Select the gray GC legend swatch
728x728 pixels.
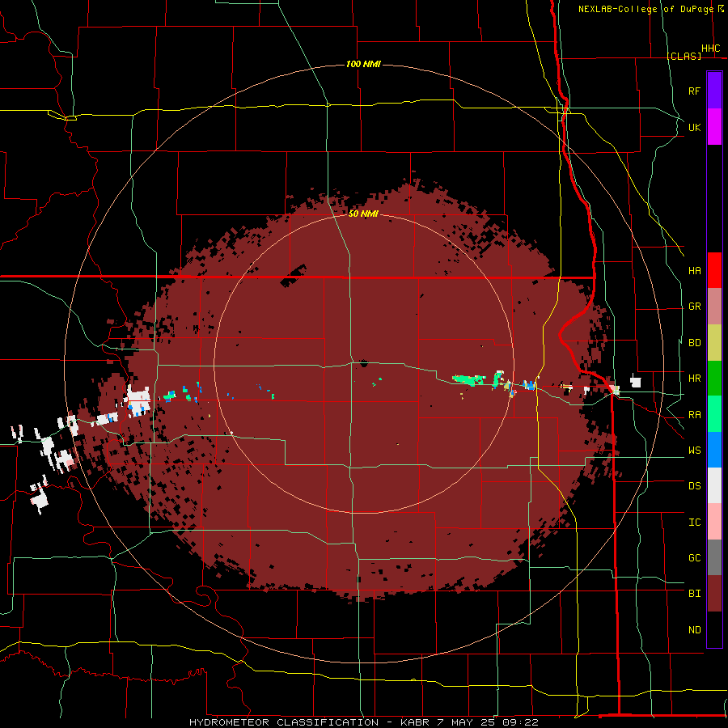point(714,557)
